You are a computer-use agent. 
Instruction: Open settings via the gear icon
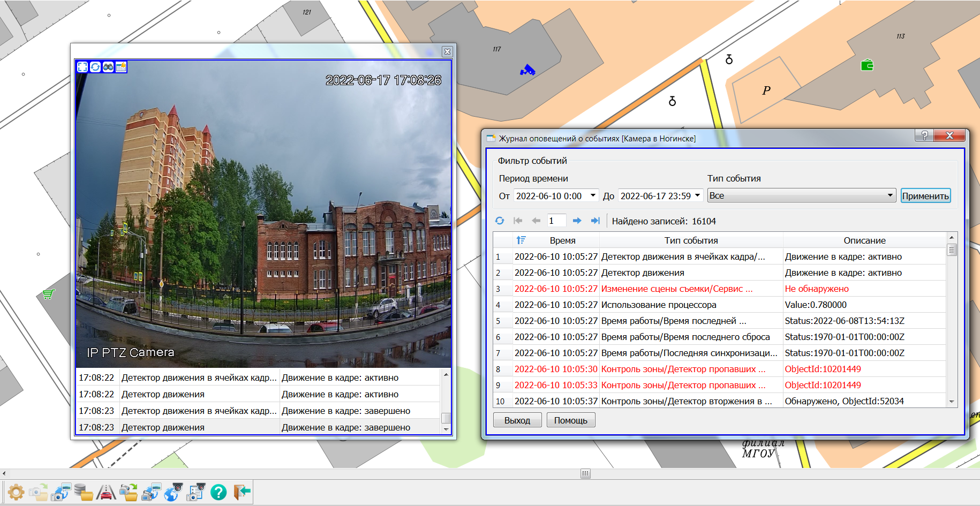coord(16,492)
